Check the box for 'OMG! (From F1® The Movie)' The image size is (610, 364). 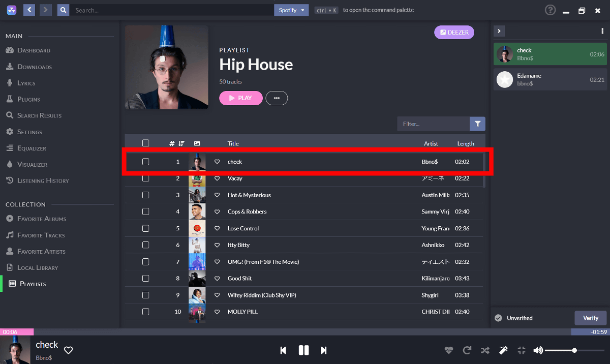[x=146, y=262]
